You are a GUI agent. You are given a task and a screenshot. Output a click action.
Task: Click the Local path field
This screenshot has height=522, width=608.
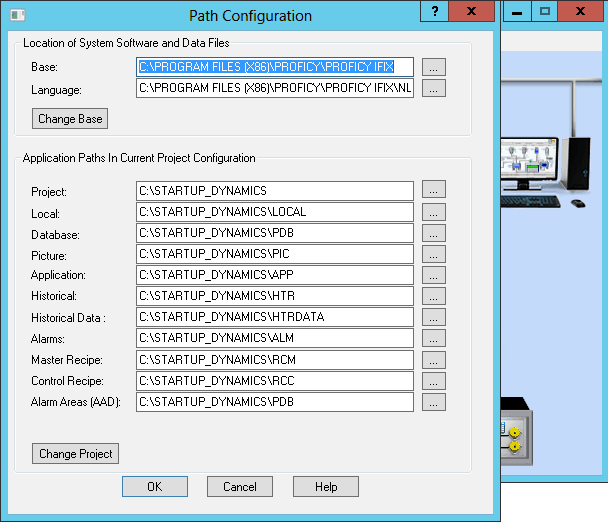tap(275, 212)
